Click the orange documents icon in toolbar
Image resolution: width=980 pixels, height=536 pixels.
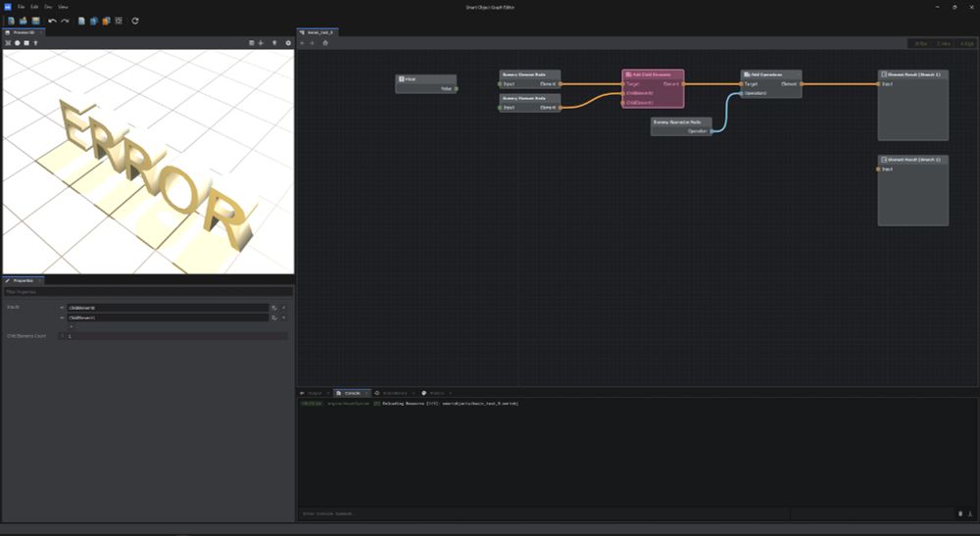tap(106, 21)
